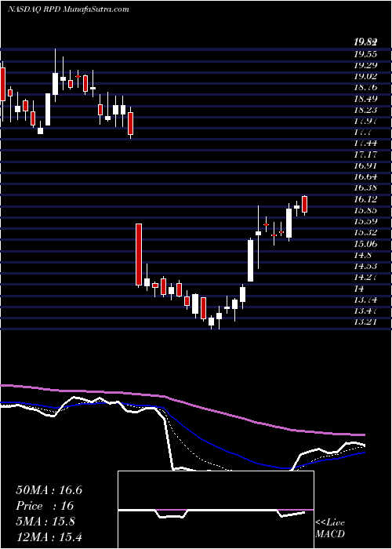
Task: Select the 17.17 price axis label
Action: [365, 155]
